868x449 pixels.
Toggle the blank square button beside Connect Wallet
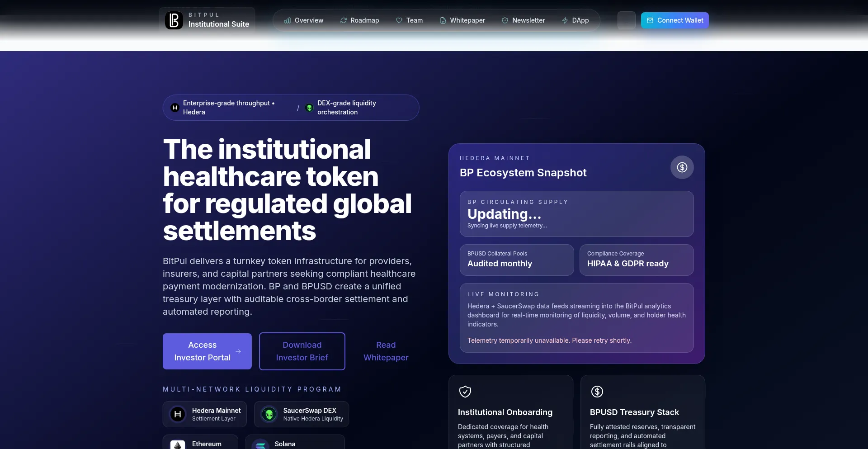626,20
